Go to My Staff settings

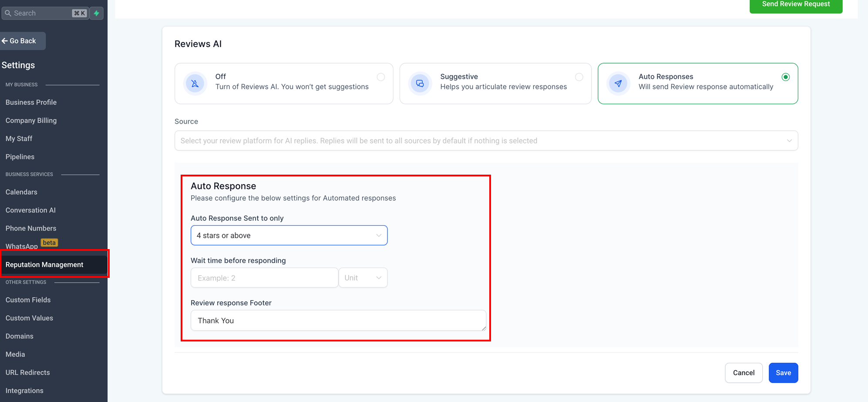(19, 139)
